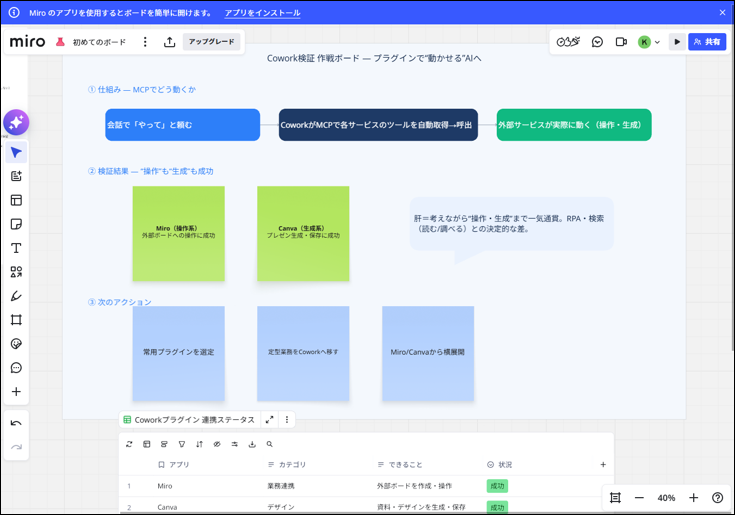Click the miro logo
The width and height of the screenshot is (735, 515).
[27, 42]
